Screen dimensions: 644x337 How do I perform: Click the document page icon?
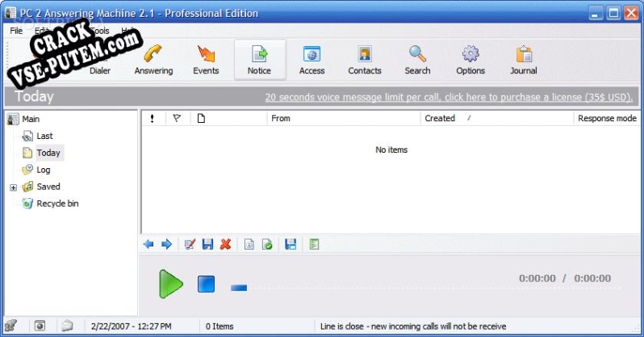point(249,244)
